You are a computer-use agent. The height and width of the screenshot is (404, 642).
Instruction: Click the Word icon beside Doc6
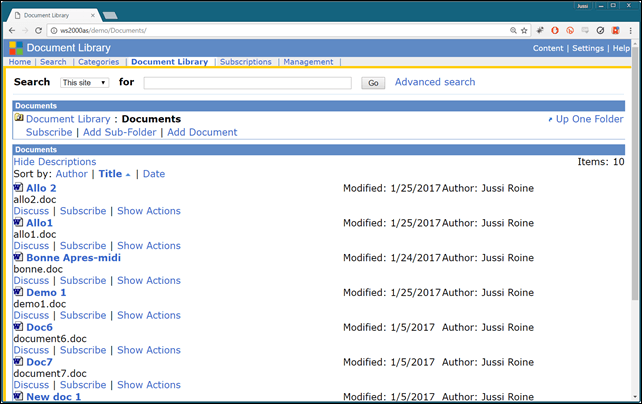[x=18, y=327]
